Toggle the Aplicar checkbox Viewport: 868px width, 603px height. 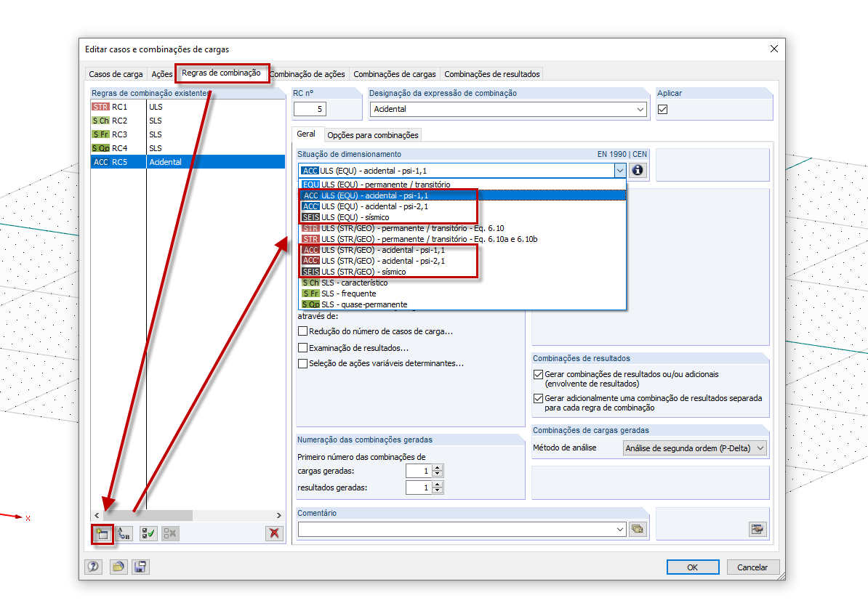pos(662,110)
